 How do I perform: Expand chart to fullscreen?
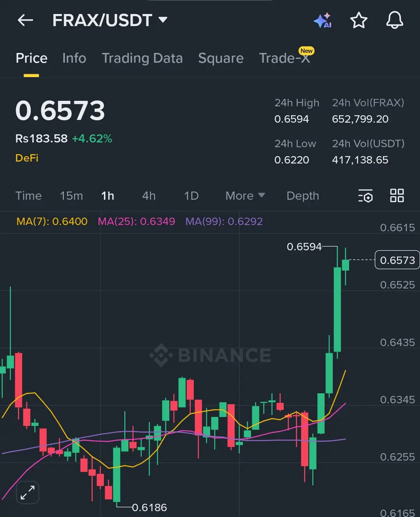(x=28, y=492)
